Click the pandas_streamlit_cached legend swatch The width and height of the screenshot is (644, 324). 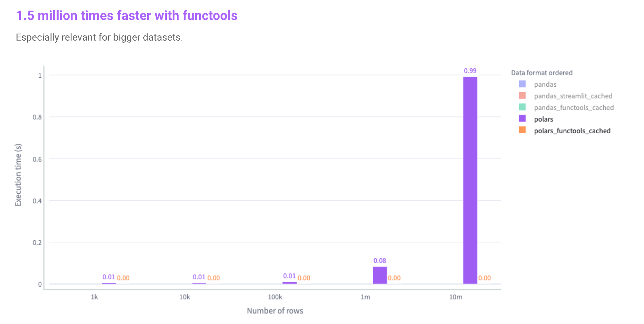(x=522, y=96)
